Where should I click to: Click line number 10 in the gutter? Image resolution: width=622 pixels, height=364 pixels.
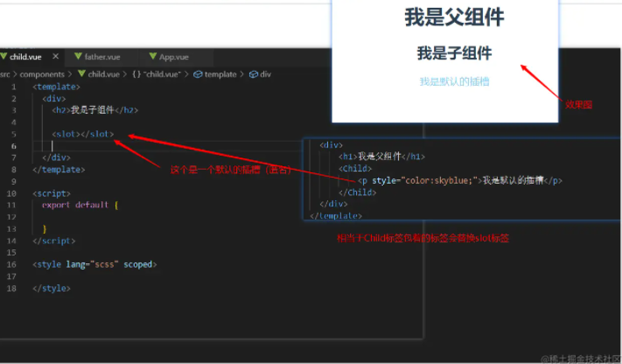pos(11,193)
